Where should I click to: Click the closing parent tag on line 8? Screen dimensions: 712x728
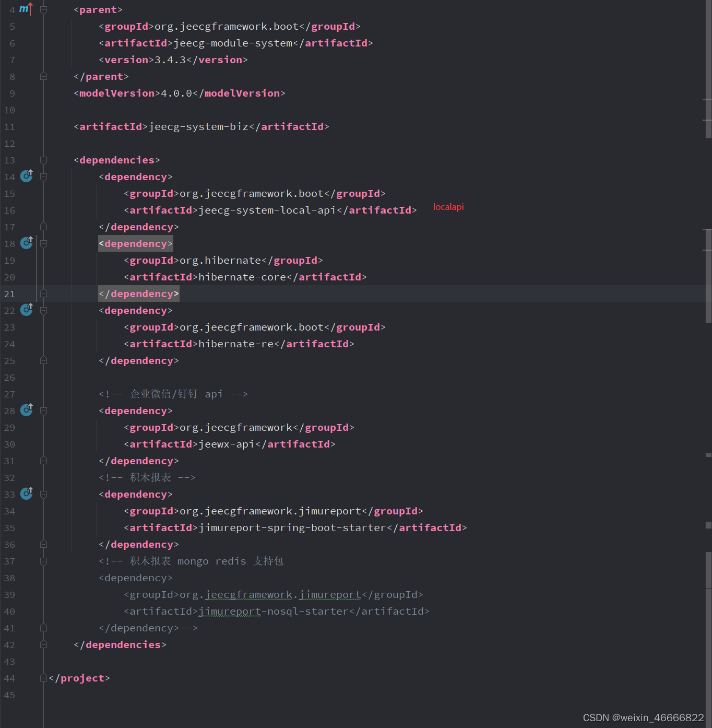(x=101, y=77)
